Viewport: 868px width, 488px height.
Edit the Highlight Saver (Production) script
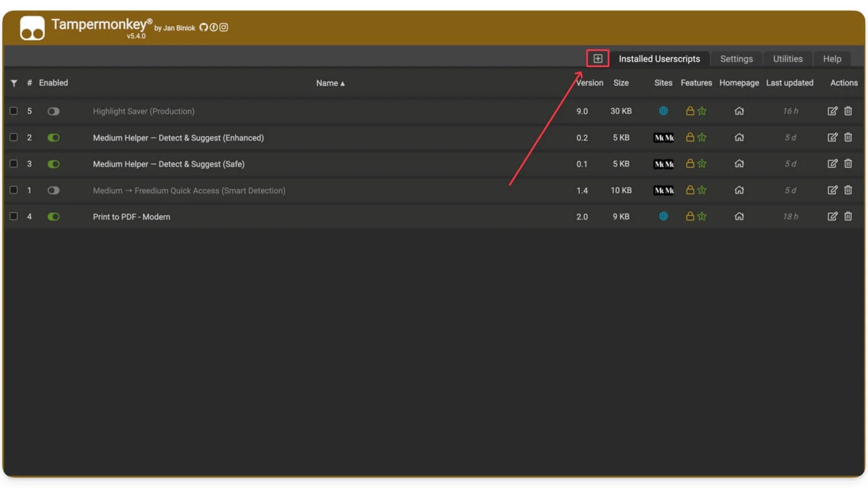tap(832, 111)
